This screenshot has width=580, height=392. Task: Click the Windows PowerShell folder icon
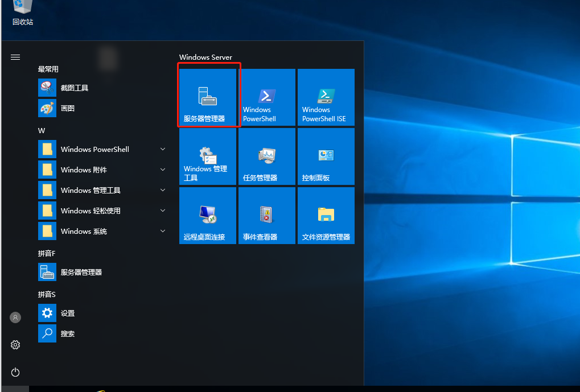tap(47, 149)
